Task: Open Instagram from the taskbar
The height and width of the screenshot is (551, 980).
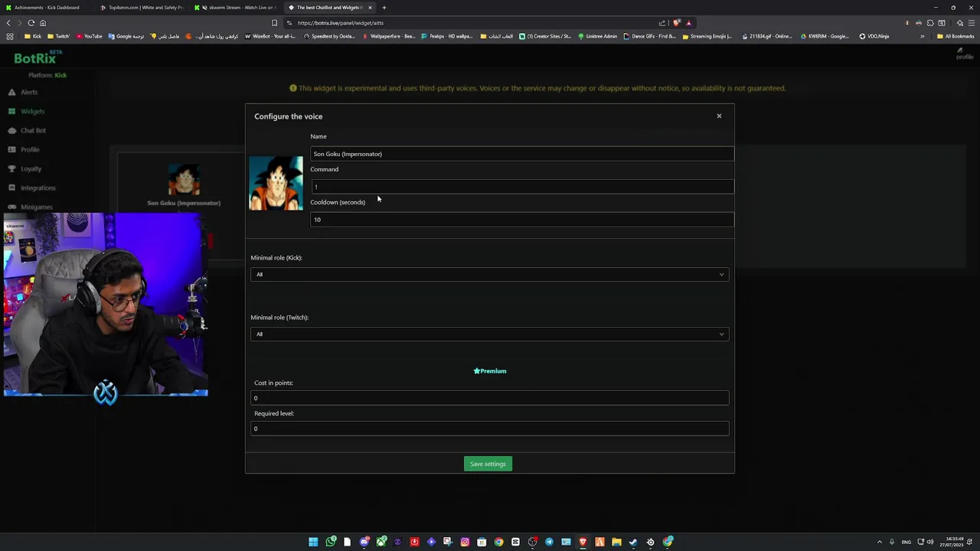Action: [x=465, y=542]
